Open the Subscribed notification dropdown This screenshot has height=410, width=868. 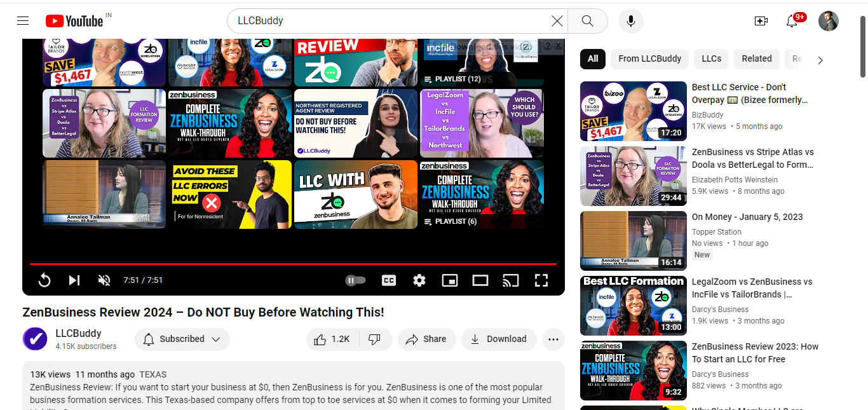182,339
